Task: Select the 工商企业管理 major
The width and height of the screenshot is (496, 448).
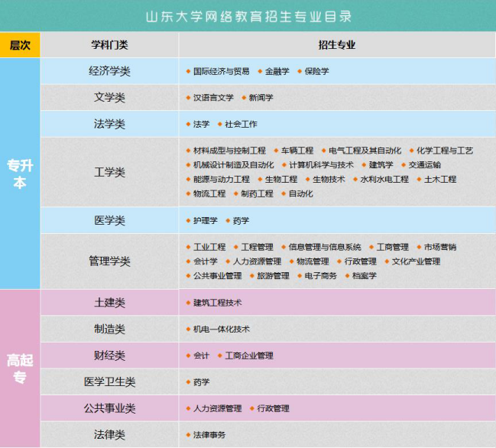Action: (248, 355)
